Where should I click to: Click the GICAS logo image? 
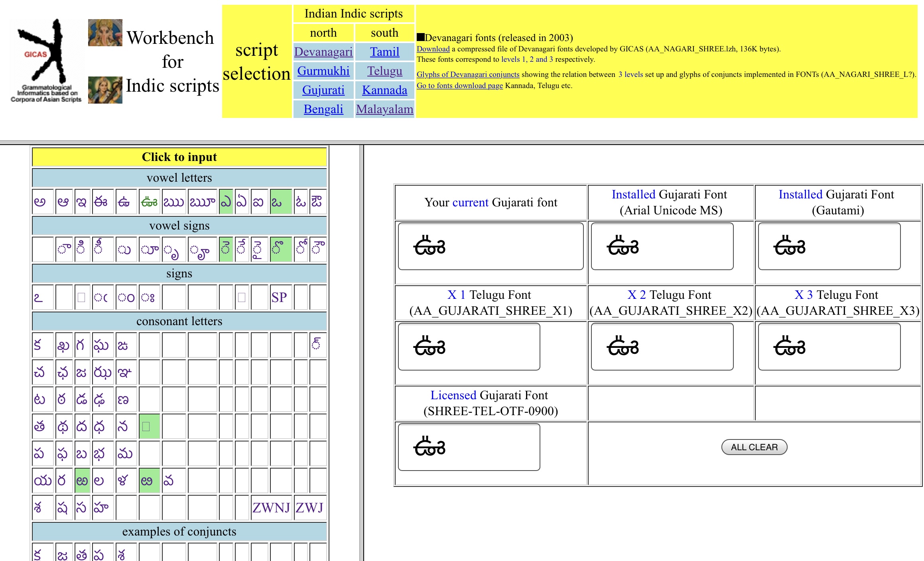(46, 61)
